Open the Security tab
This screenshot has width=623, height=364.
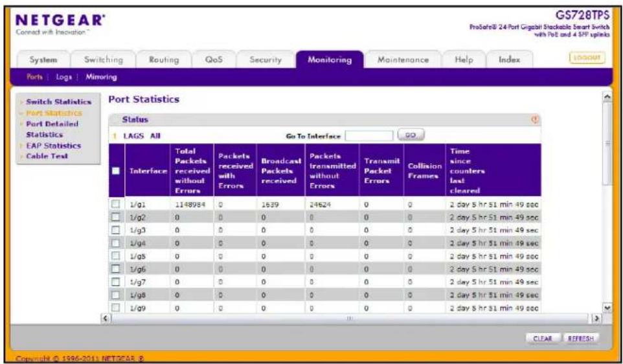click(x=266, y=60)
